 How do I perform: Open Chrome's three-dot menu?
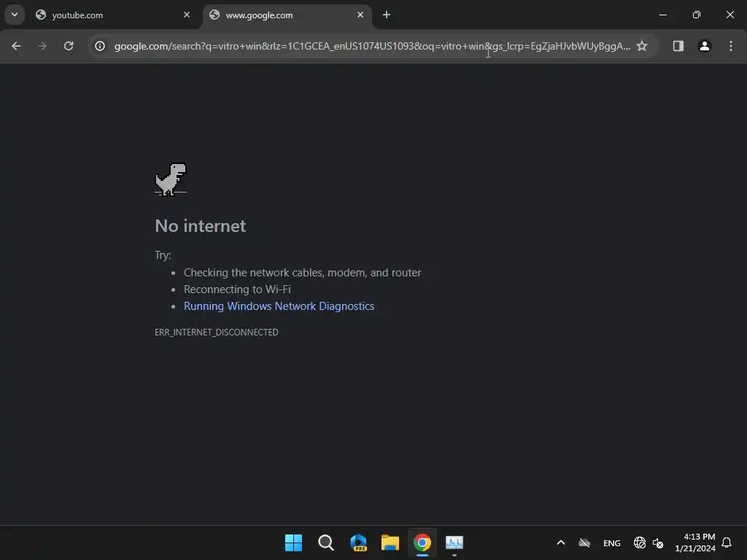pos(730,46)
